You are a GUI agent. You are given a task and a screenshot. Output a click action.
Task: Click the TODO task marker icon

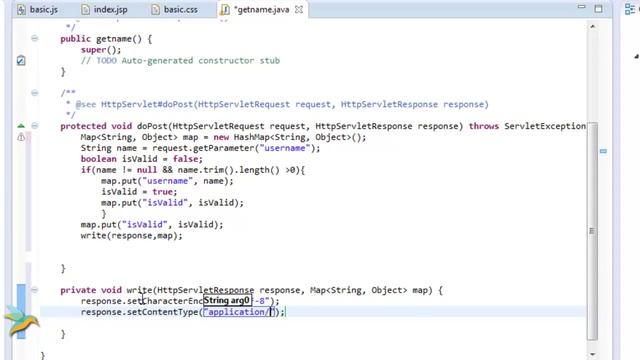[x=21, y=60]
